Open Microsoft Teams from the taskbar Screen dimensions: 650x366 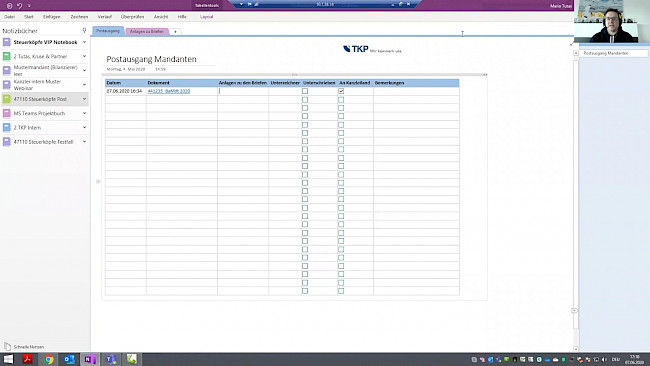point(111,359)
